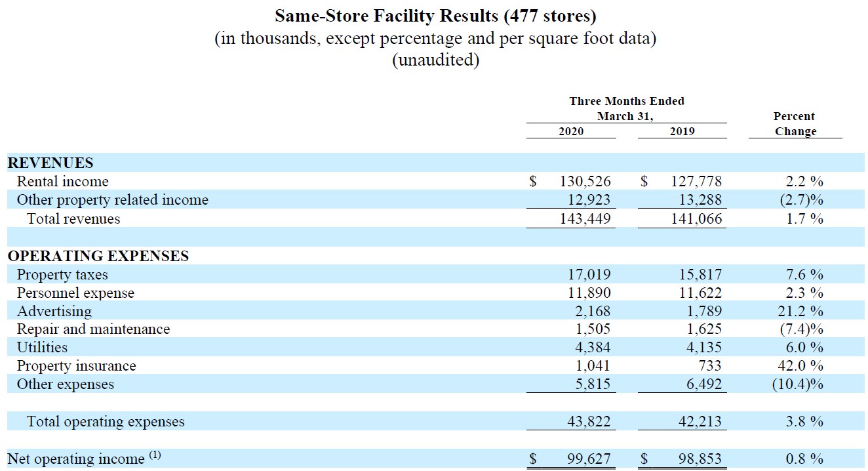Click the Same-Store Facility Results title
The width and height of the screenshot is (868, 471).
[435, 15]
